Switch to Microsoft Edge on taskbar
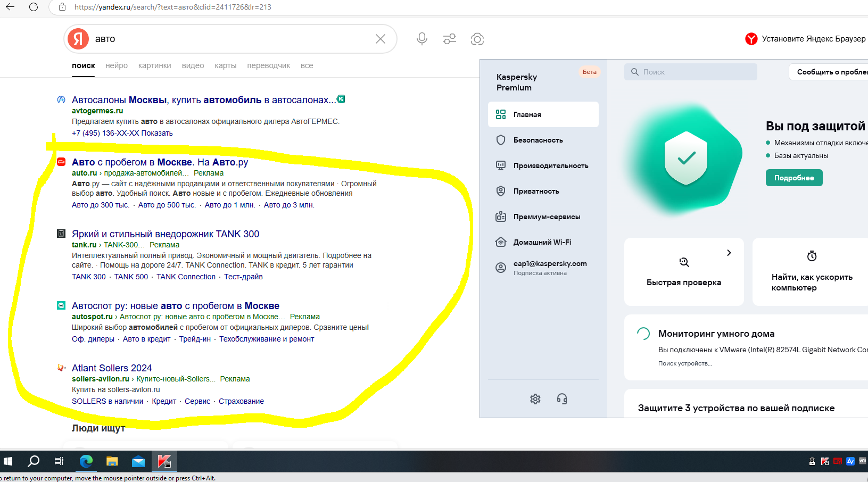The width and height of the screenshot is (868, 482). [x=86, y=461]
